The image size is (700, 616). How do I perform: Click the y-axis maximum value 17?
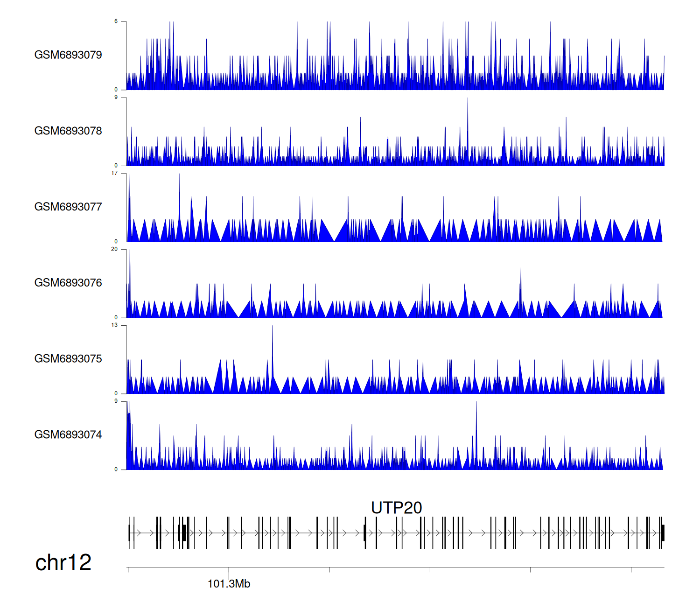pos(114,173)
